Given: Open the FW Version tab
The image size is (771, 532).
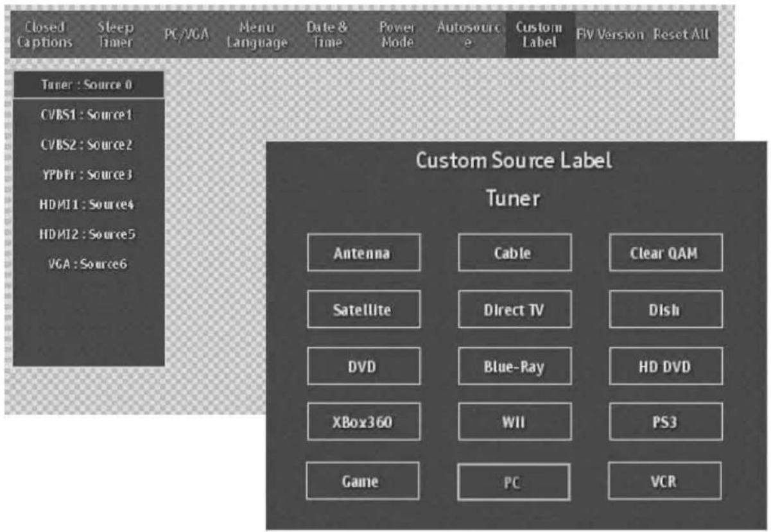Looking at the screenshot, I should point(610,35).
